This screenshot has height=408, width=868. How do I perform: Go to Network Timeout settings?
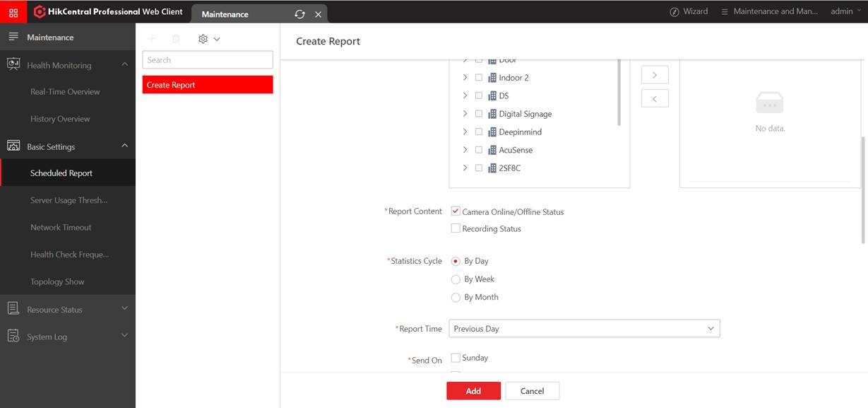click(61, 228)
